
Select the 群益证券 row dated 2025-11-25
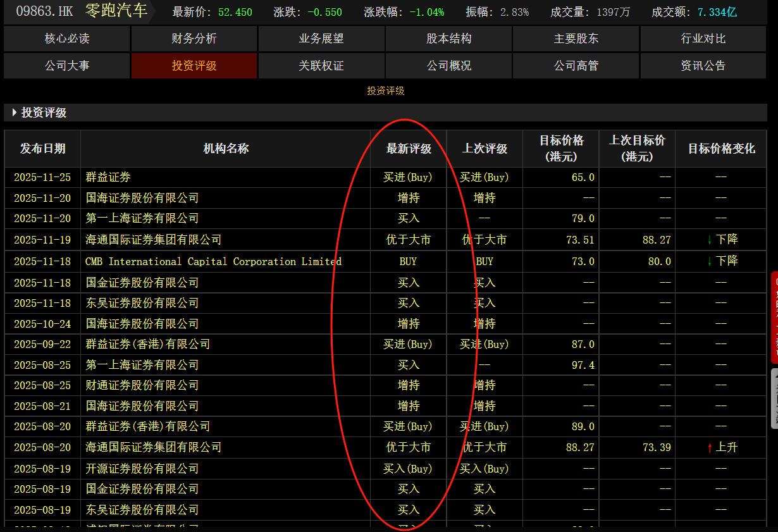click(x=386, y=177)
